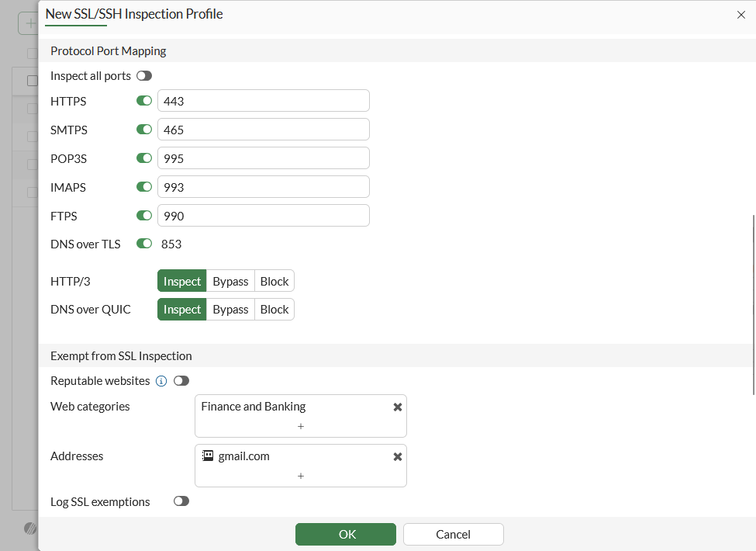
Task: Click OK to save the profile
Action: (346, 534)
